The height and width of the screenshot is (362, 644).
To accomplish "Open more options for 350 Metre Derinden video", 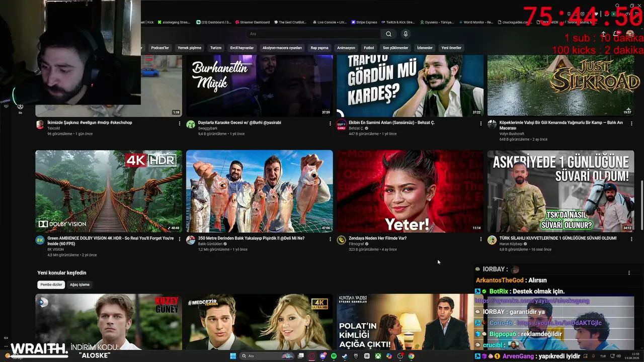I will [x=330, y=239].
